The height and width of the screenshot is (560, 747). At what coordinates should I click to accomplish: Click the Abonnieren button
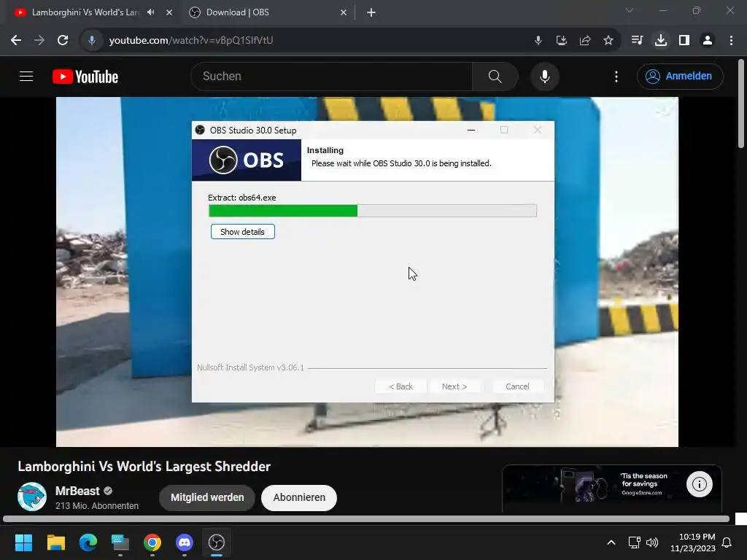point(299,497)
